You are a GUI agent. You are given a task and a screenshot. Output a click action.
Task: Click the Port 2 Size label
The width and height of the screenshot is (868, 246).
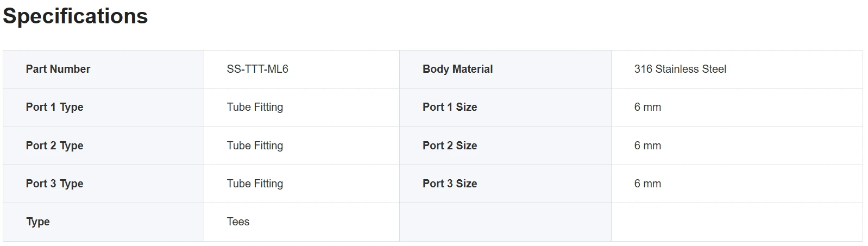(450, 146)
